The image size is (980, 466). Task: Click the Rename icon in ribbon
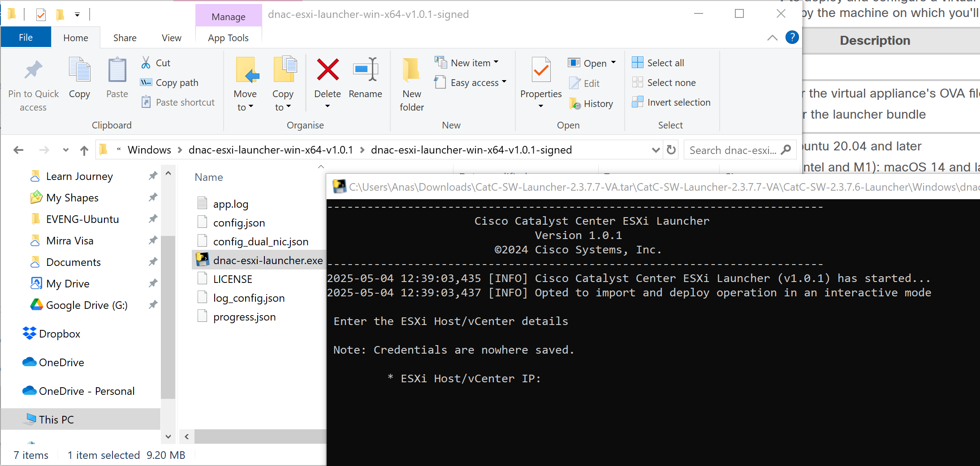point(365,70)
